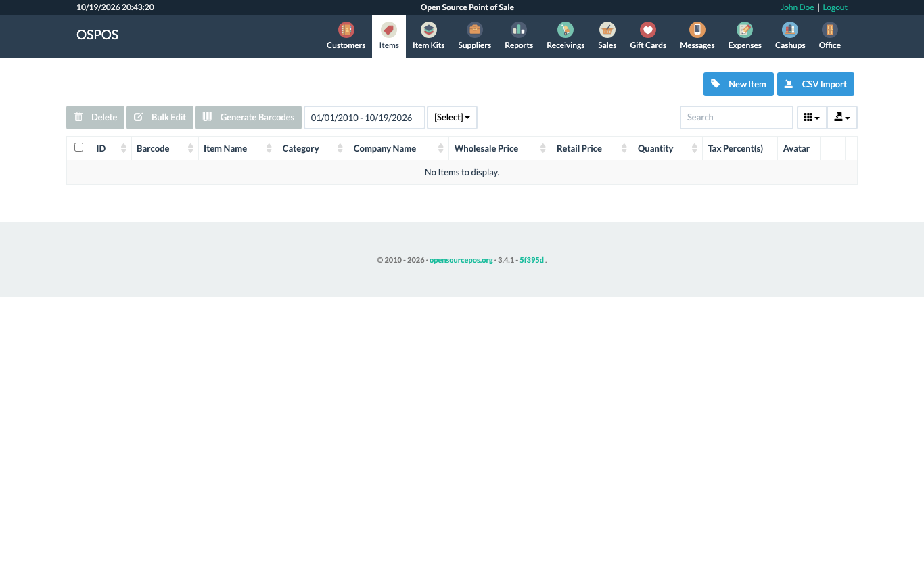Sort by Retail Price sort arrows
This screenshot has width=924, height=582.
[624, 148]
